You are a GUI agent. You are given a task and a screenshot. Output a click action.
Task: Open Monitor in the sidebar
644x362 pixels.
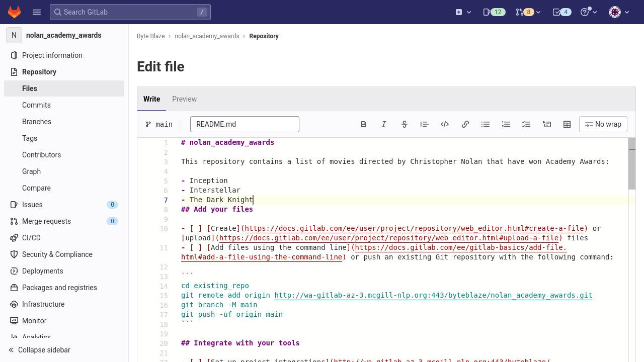[x=64, y=321]
